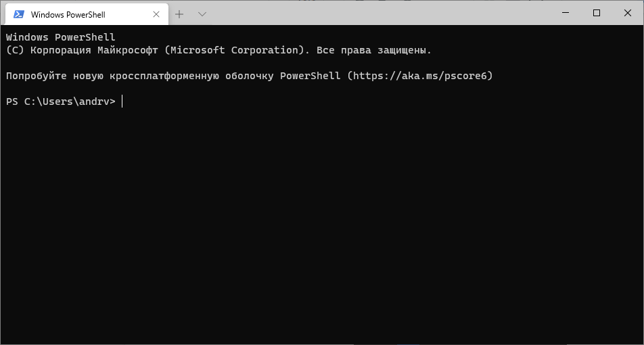
Task: Minimize the terminal window
Action: point(565,13)
